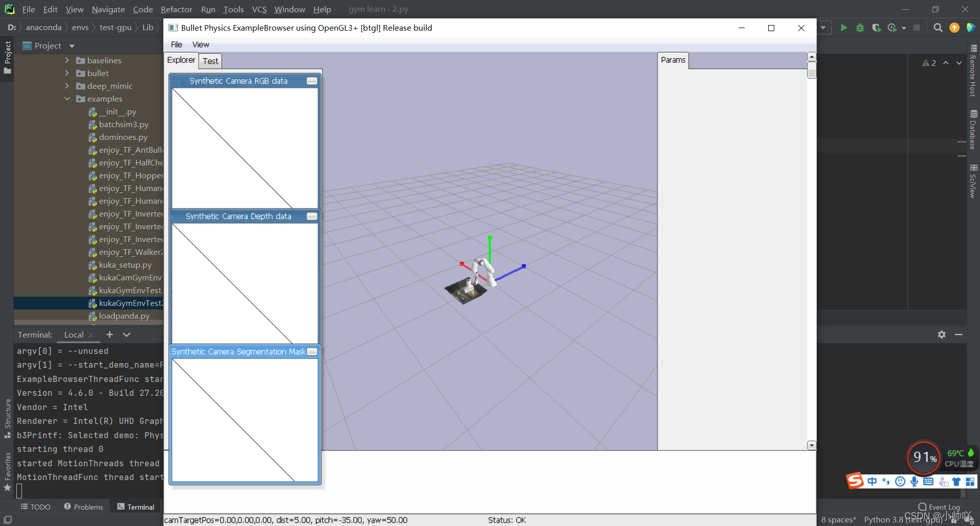Screen dimensions: 980x526
Task: Open the Event Log
Action: click(939, 507)
